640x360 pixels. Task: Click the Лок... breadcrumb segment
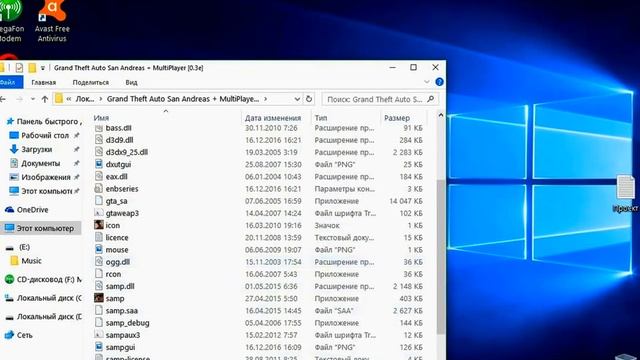(85, 99)
